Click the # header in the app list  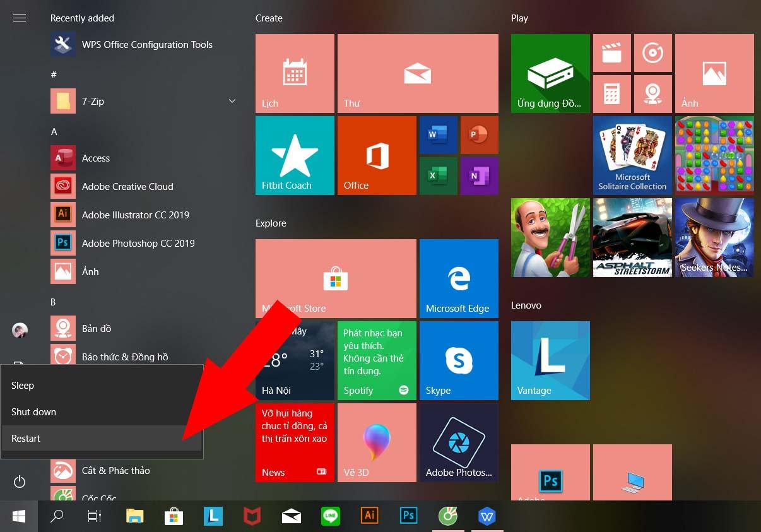(x=54, y=75)
